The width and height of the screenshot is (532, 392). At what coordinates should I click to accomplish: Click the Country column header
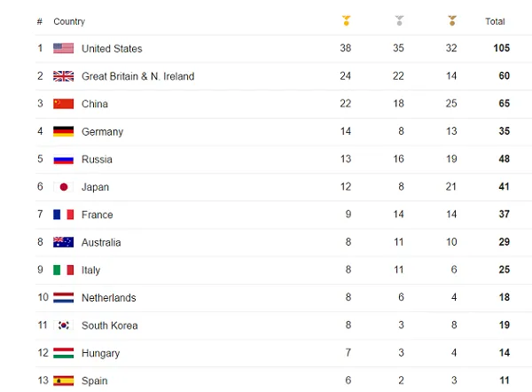coord(69,21)
